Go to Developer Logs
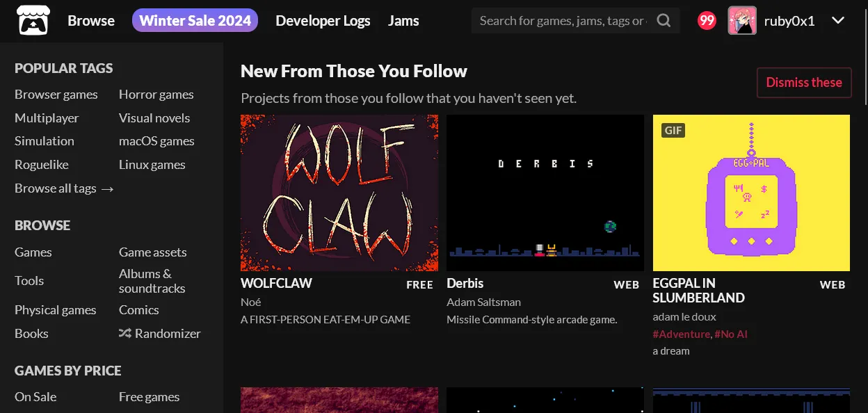868x413 pixels. [323, 21]
